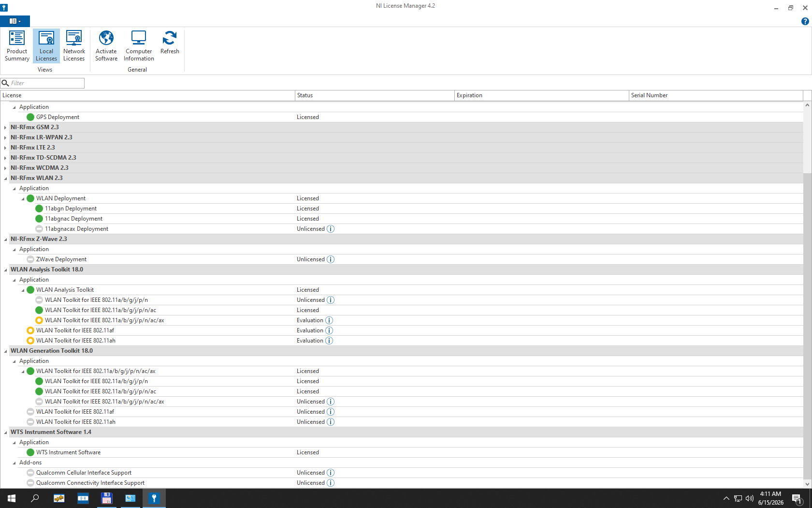Sort by the Expiration column header
Viewport: 812px width, 508px height.
click(x=541, y=95)
